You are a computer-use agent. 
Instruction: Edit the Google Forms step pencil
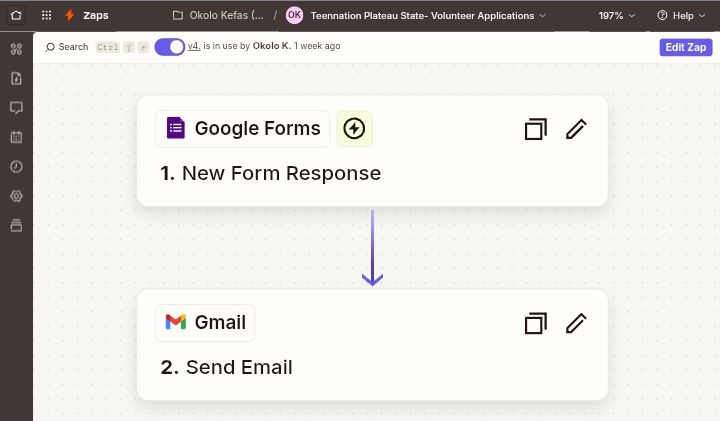point(576,129)
